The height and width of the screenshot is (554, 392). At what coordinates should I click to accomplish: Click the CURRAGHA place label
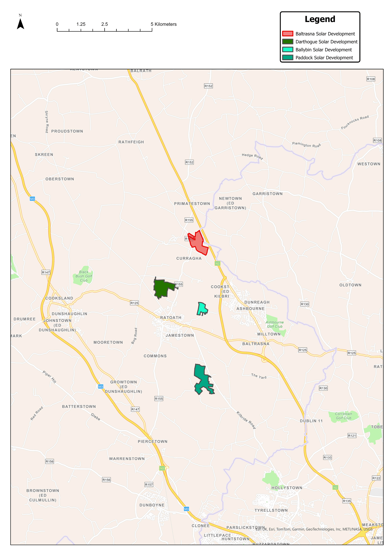click(x=189, y=258)
